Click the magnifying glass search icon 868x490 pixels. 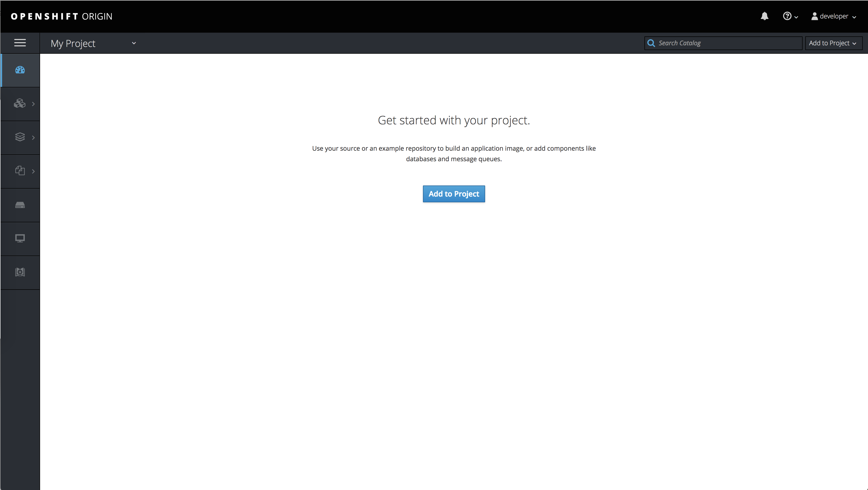[x=651, y=43]
